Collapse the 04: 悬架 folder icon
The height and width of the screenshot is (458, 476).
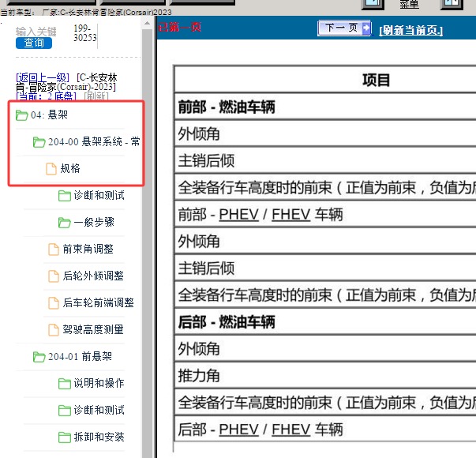21,115
